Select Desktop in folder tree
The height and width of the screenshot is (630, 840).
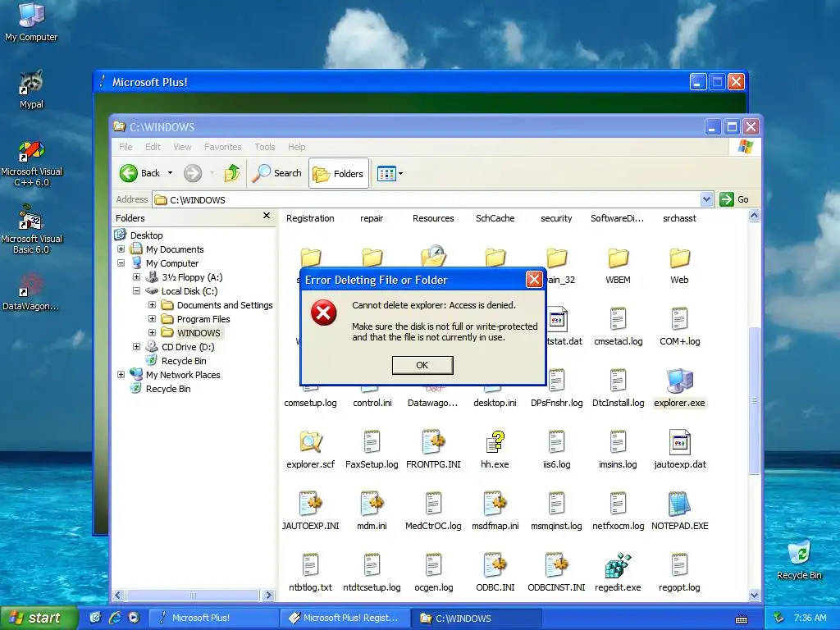coord(146,235)
